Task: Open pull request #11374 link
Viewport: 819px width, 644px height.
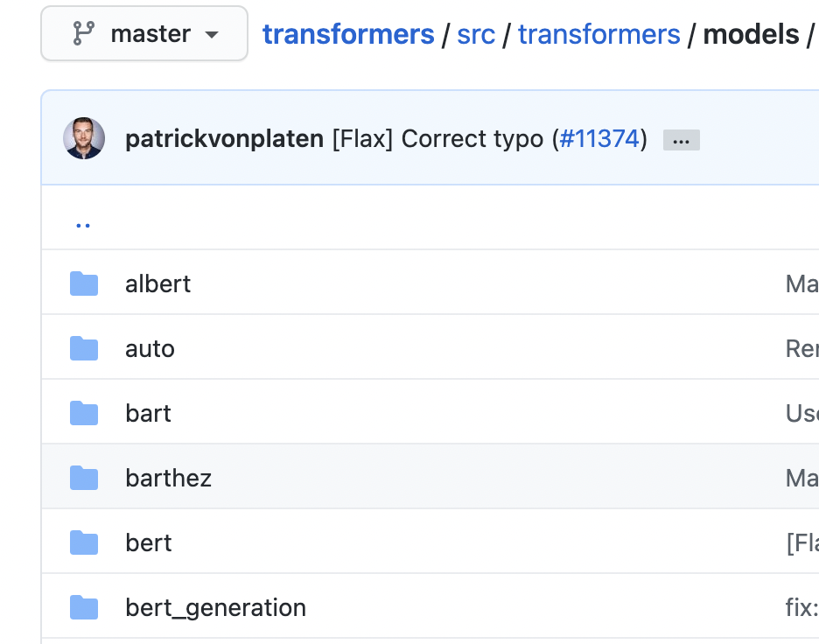Action: [599, 139]
